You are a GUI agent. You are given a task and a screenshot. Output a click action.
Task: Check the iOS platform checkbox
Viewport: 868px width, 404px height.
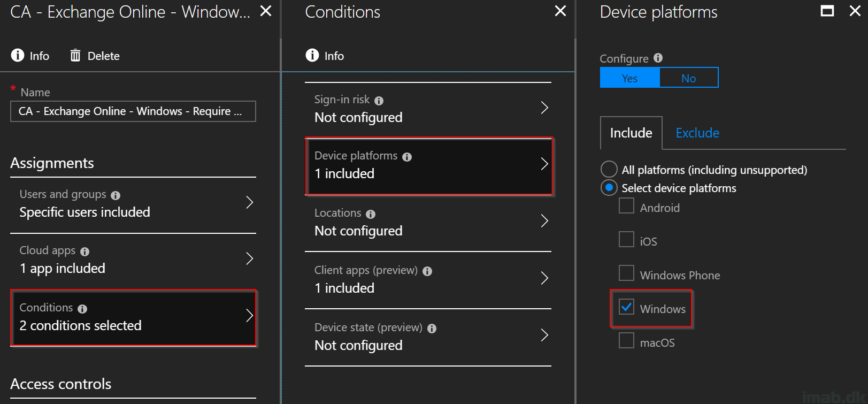(x=626, y=239)
